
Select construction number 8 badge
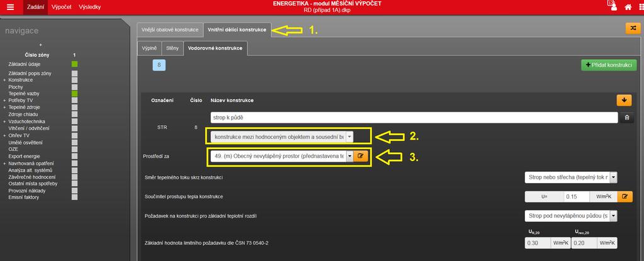[159, 65]
